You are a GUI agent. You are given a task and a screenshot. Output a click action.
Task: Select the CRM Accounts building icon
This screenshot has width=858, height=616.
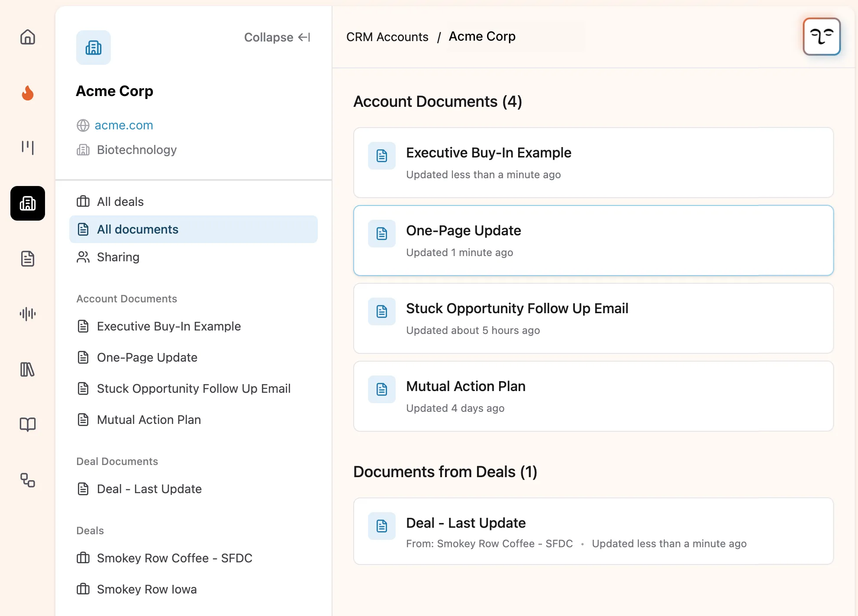coord(27,203)
